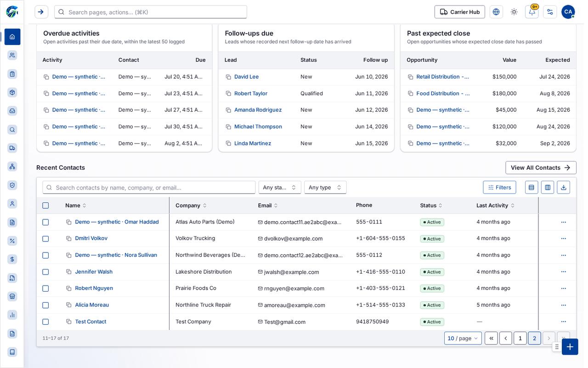Viewport: 588px width, 368px height.
Task: Open row actions menu for Jennifer Walsh
Action: tap(564, 272)
